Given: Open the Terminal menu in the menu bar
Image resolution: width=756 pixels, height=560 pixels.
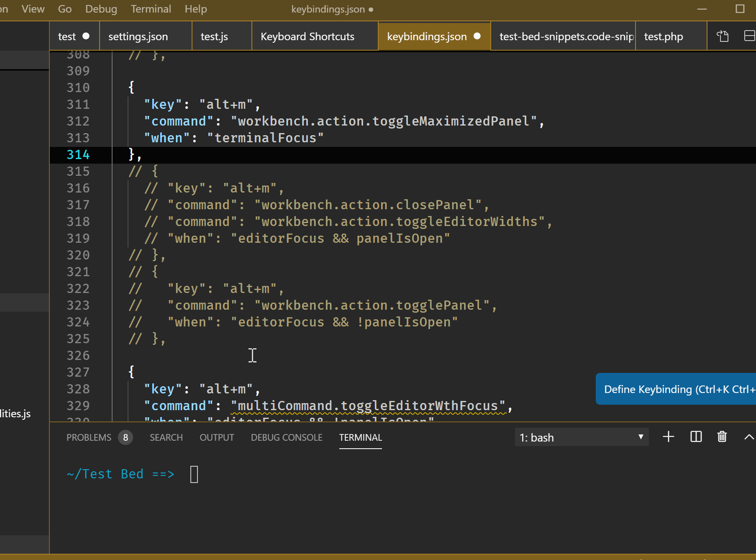Looking at the screenshot, I should [x=151, y=9].
